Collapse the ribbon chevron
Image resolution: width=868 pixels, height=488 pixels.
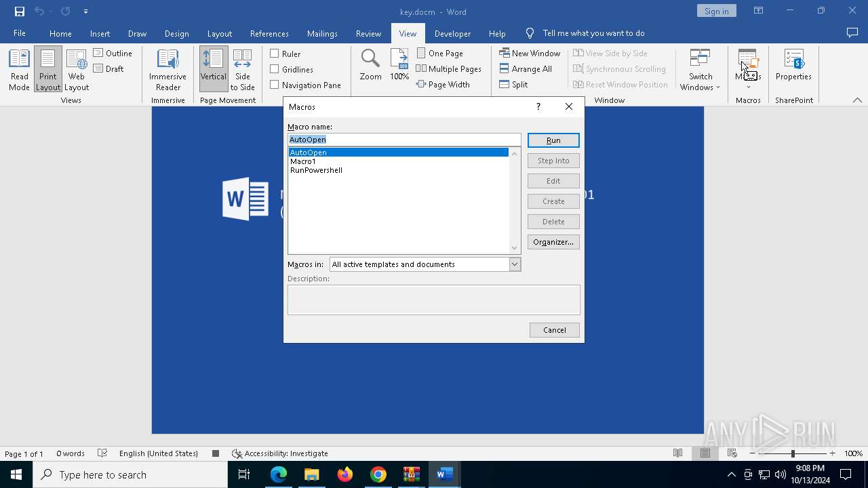tap(857, 100)
